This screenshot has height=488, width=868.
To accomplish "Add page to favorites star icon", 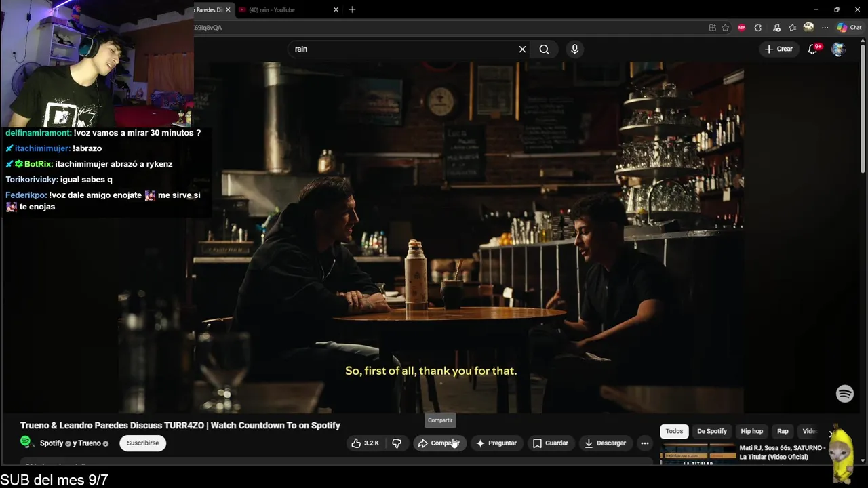I will (726, 28).
